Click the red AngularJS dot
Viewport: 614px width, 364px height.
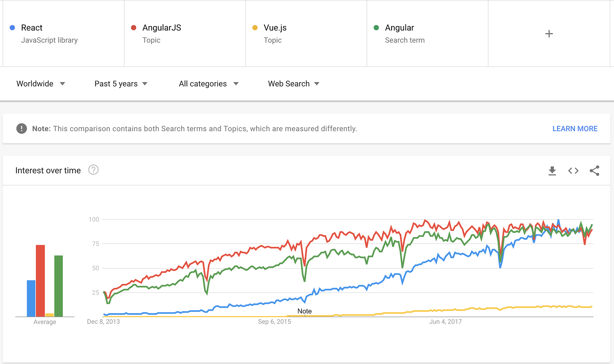[134, 28]
